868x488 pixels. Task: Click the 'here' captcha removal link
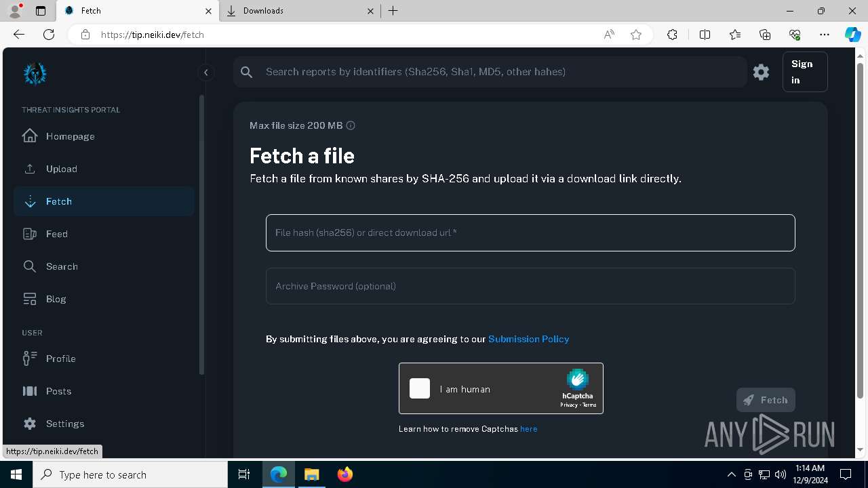[529, 429]
